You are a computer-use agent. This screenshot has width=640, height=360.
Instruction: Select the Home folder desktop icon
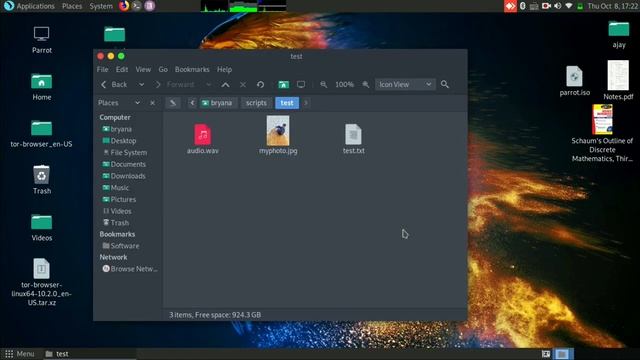[42, 87]
